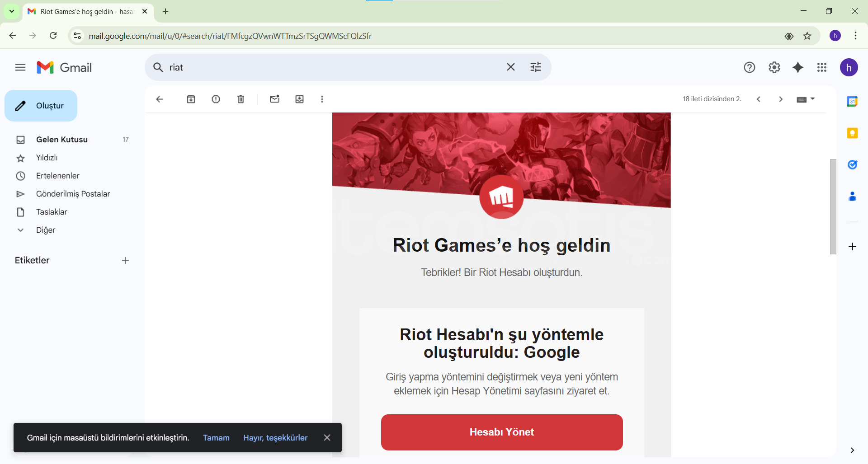Click the Gmail logo
The height and width of the screenshot is (464, 868).
pos(64,67)
